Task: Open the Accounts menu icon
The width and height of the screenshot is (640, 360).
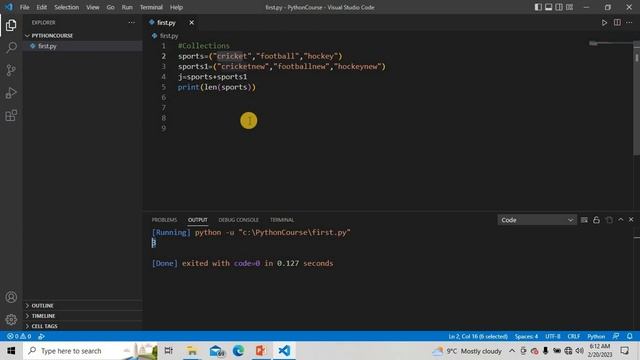Action: coord(11,297)
